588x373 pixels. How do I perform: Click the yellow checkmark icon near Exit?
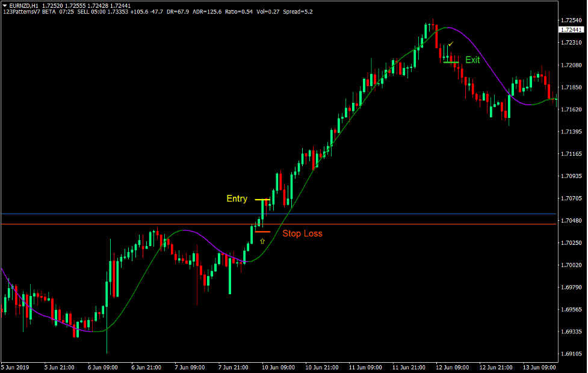[450, 44]
